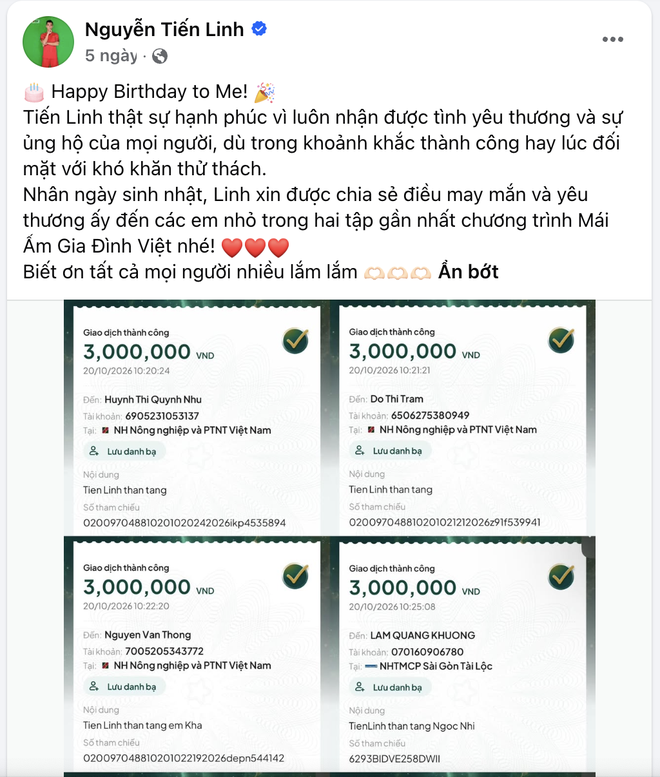Viewport: 660px width, 777px height.
Task: Click checkmark icon on Huynh Thi Quynh Nhu receipt
Action: 296,340
